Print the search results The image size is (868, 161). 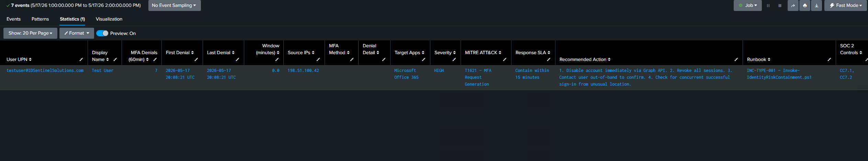click(x=804, y=5)
